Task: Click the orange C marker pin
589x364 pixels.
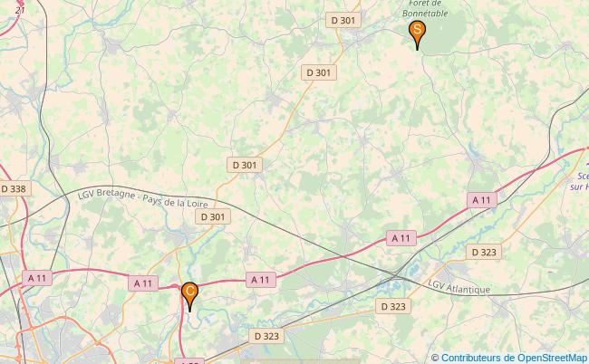Action: 189,296
